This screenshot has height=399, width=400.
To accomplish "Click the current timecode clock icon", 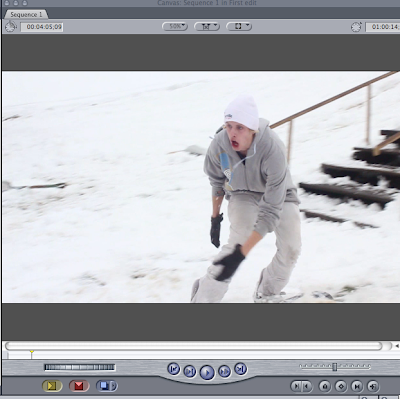I will (356, 27).
